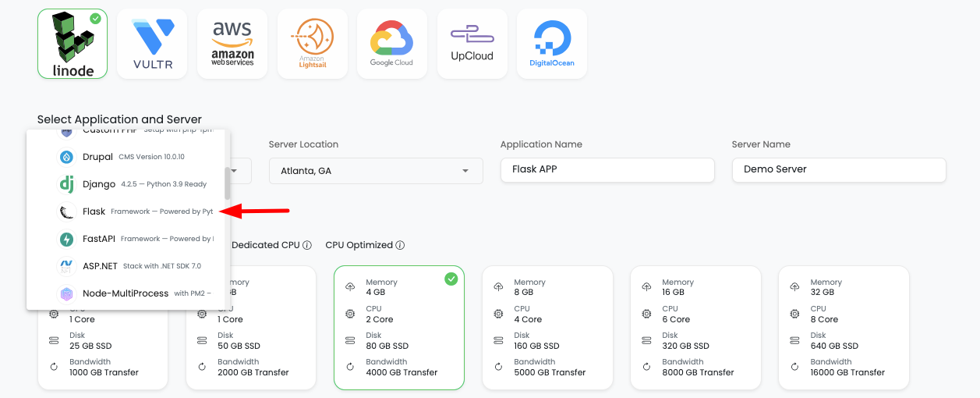
Task: Choose the Flask framework option
Action: point(126,211)
